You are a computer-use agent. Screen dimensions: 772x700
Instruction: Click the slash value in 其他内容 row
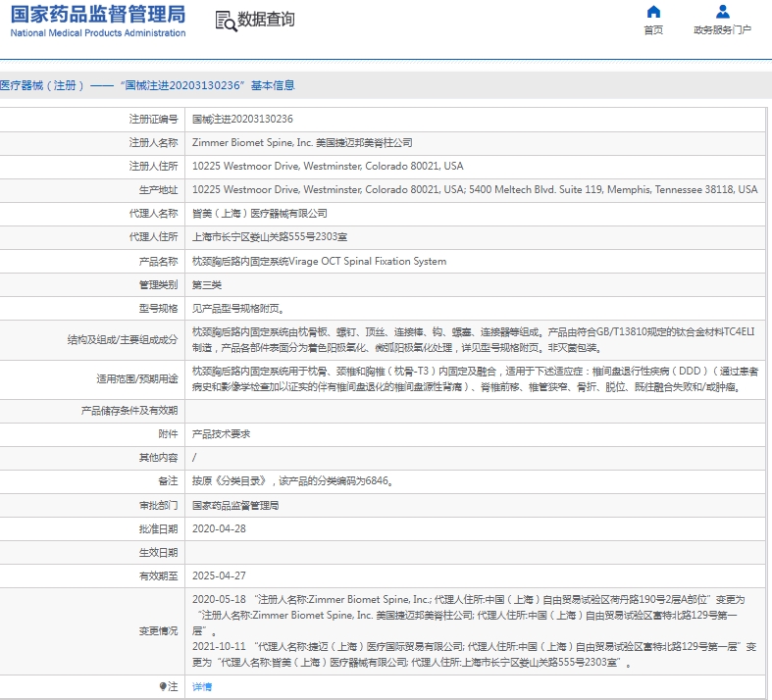tap(194, 458)
